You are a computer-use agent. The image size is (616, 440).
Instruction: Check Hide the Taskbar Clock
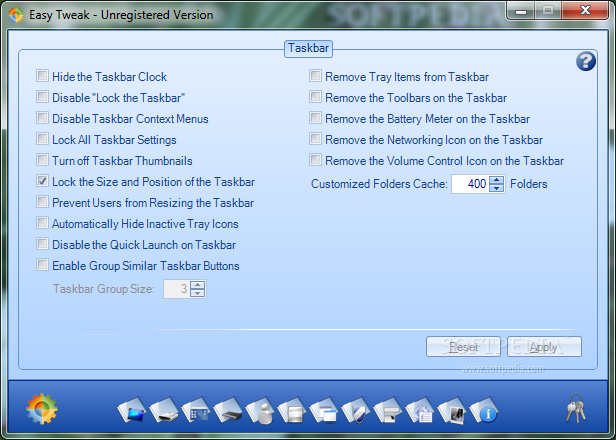(x=42, y=75)
